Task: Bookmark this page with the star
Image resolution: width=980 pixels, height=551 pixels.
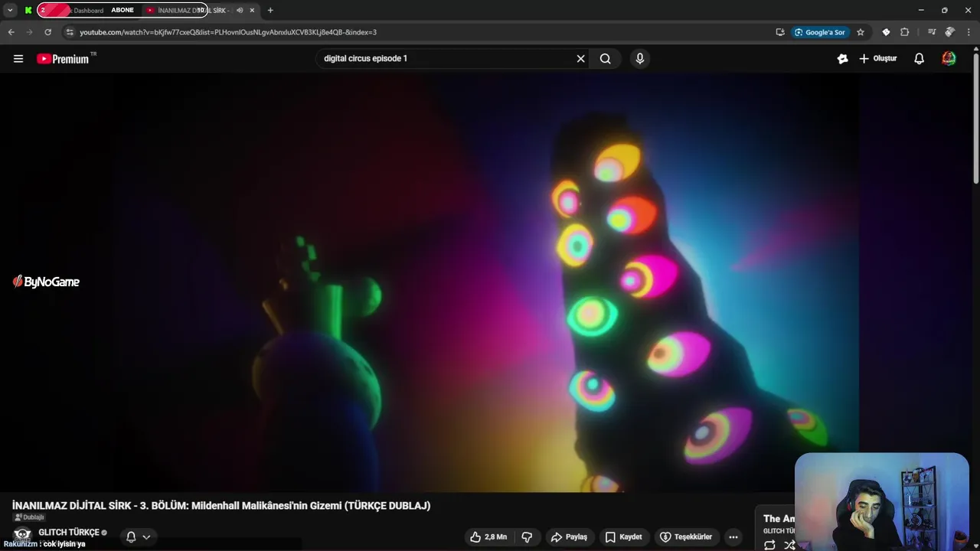Action: click(861, 32)
